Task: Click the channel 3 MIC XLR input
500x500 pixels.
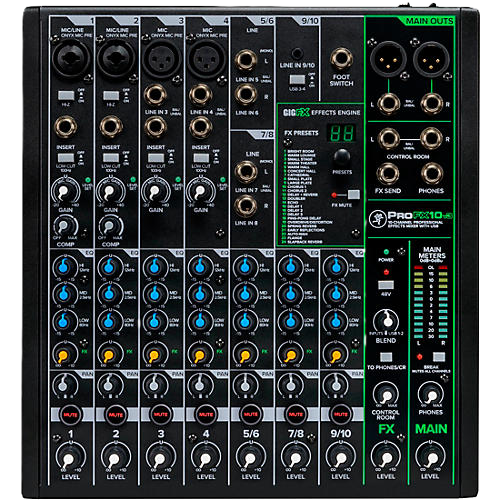Action: click(x=162, y=59)
